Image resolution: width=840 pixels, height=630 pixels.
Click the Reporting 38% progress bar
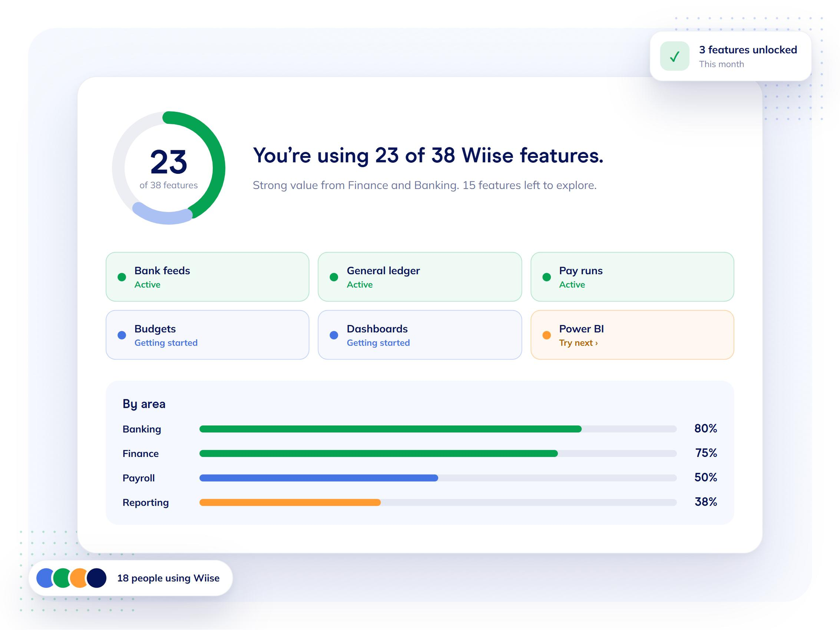point(438,502)
